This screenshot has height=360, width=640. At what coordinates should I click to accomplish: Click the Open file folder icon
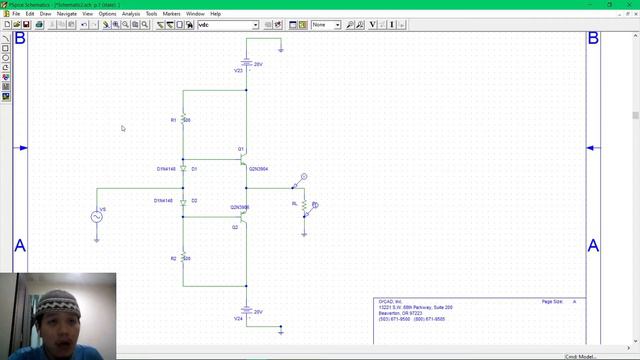click(x=17, y=25)
